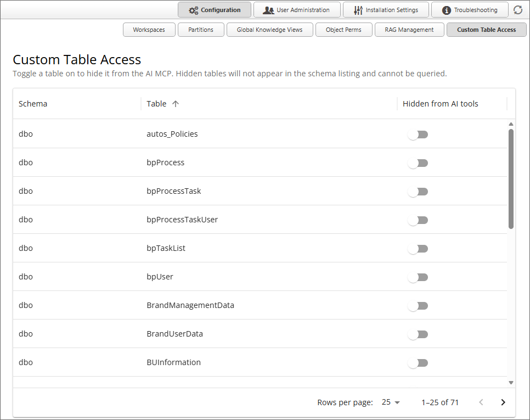Go to the previous page of rows
The width and height of the screenshot is (530, 420).
coord(481,402)
